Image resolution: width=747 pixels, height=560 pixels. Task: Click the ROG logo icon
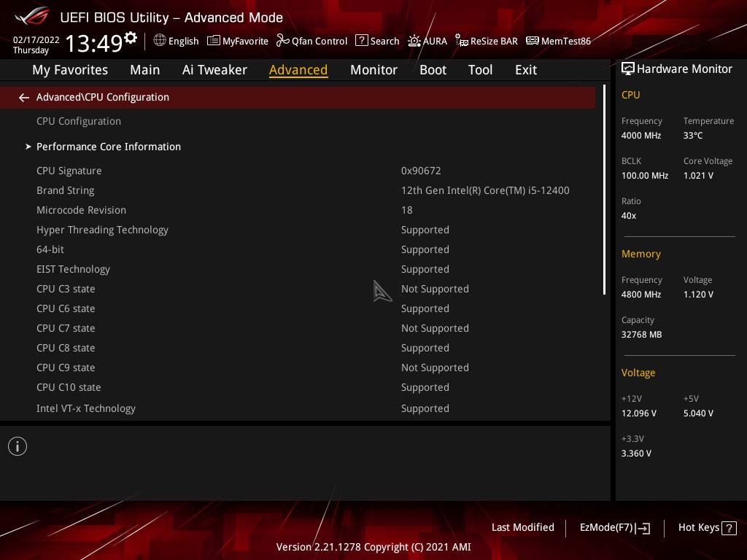pos(32,16)
